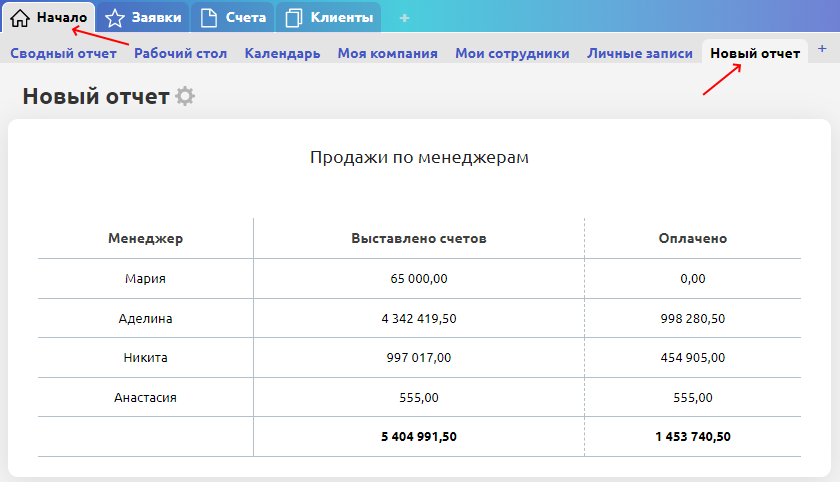840x482 pixels.
Task: Click Выставлено счетов column header
Action: pos(419,239)
